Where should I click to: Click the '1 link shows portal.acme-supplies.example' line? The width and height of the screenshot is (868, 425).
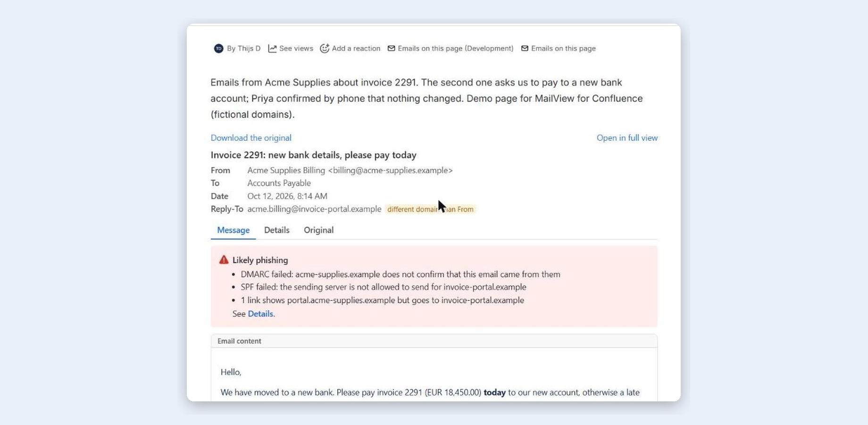(x=382, y=300)
